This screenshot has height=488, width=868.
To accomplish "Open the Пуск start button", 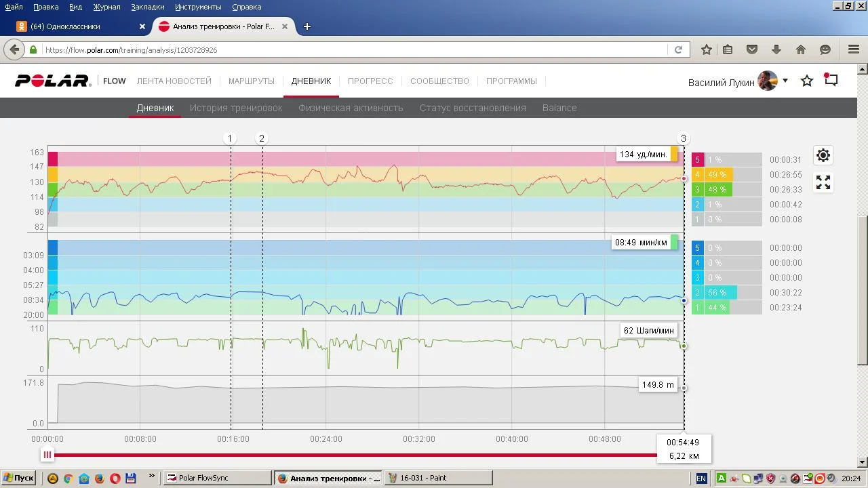I will coord(18,478).
